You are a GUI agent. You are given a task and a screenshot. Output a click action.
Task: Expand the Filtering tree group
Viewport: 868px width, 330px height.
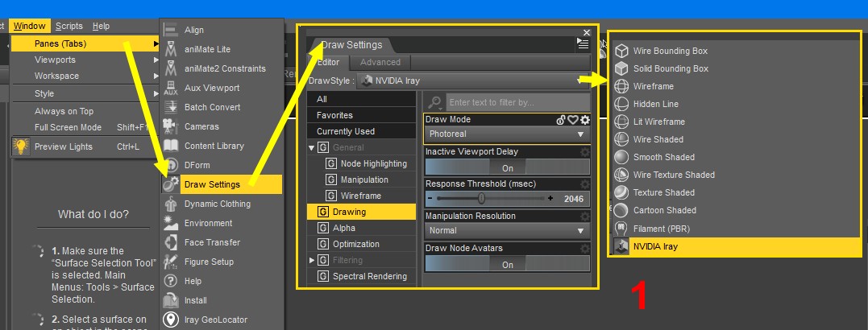[x=312, y=260]
